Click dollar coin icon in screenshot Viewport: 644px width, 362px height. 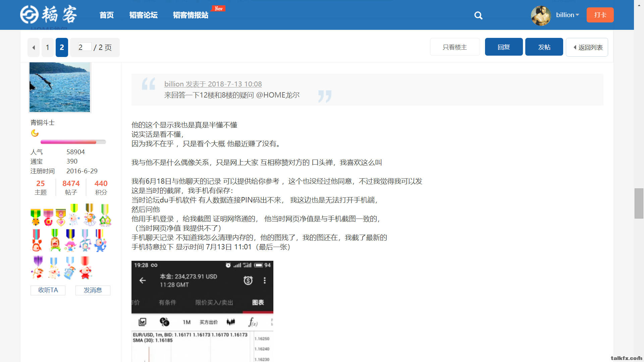(x=248, y=280)
